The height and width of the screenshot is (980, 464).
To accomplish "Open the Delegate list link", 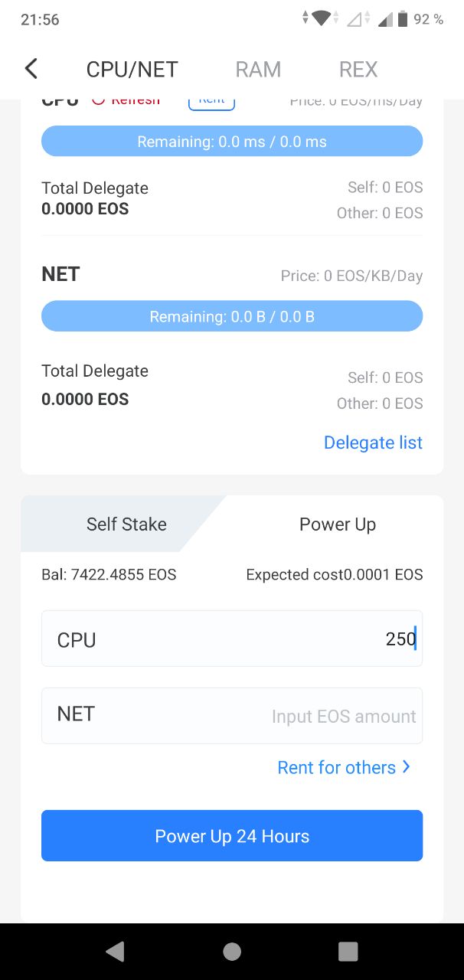I will [x=373, y=443].
